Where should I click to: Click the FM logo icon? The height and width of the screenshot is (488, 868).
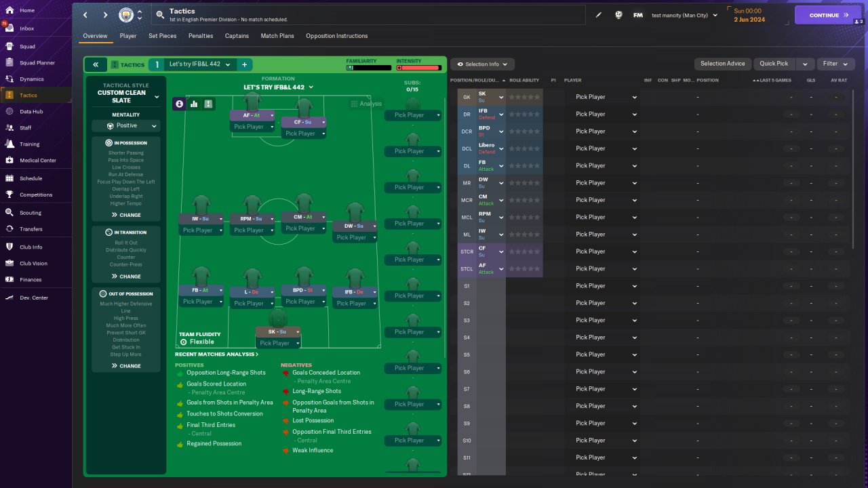tap(638, 15)
